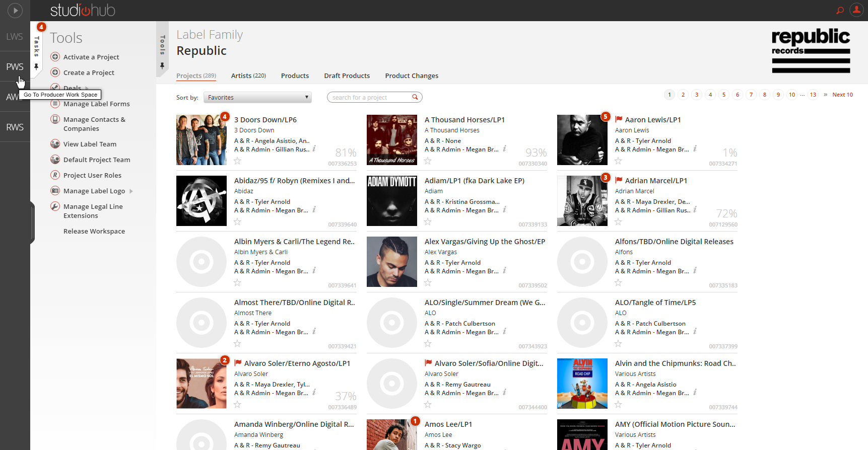
Task: Click the studiohub logo
Action: click(x=83, y=10)
